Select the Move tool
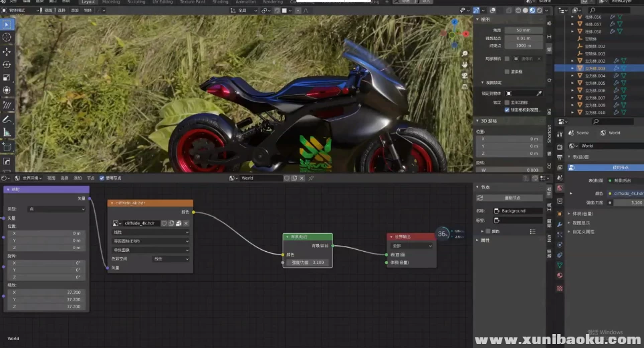 [7, 51]
